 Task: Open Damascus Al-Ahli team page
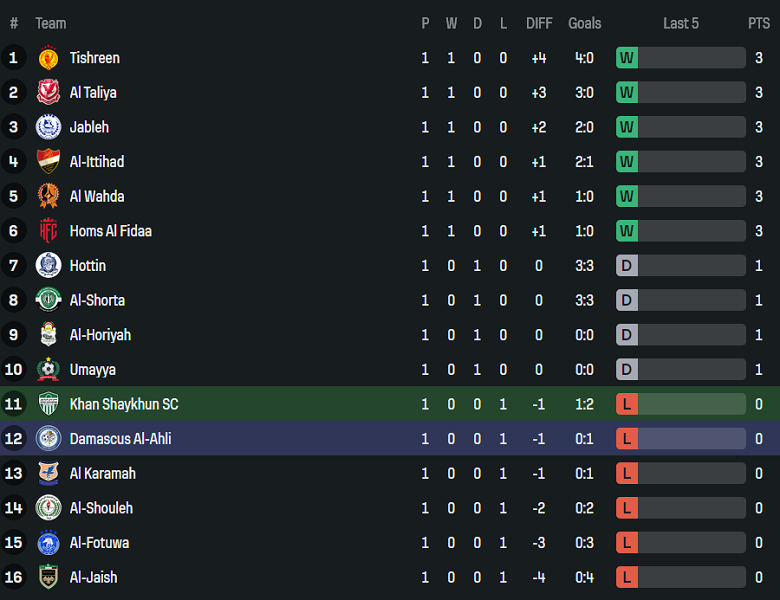(x=120, y=439)
